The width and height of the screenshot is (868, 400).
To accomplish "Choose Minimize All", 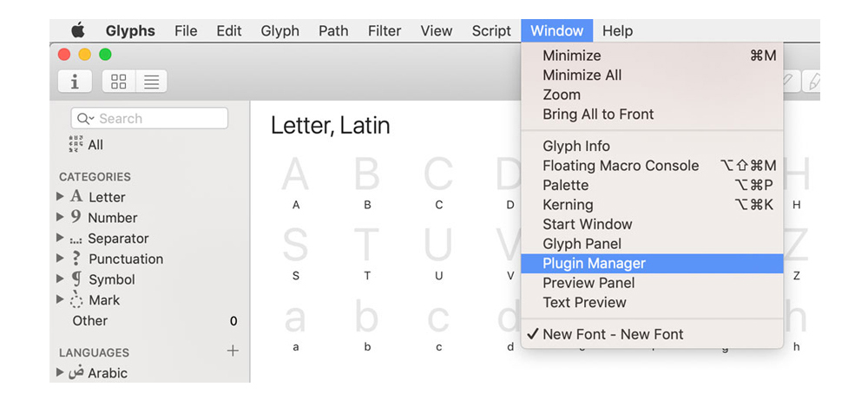I will pos(652,75).
